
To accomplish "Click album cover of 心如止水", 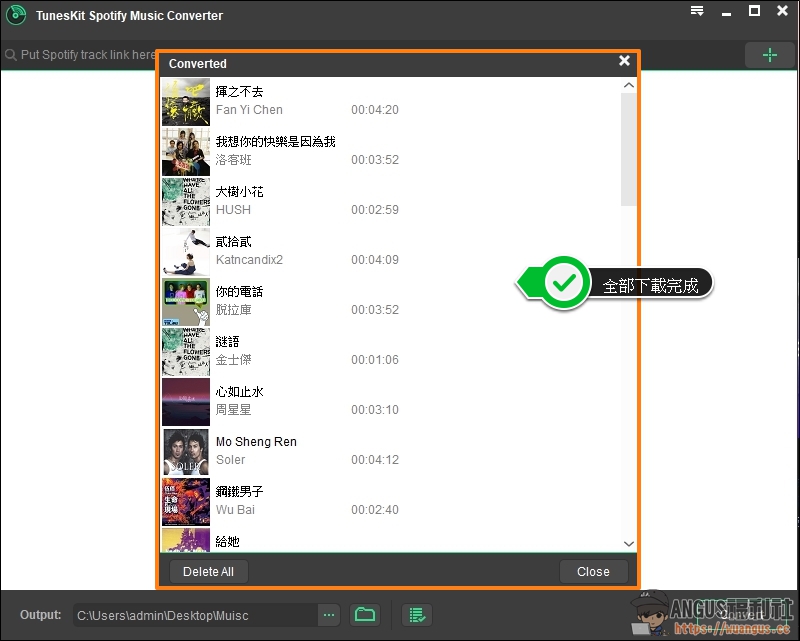I will 186,402.
